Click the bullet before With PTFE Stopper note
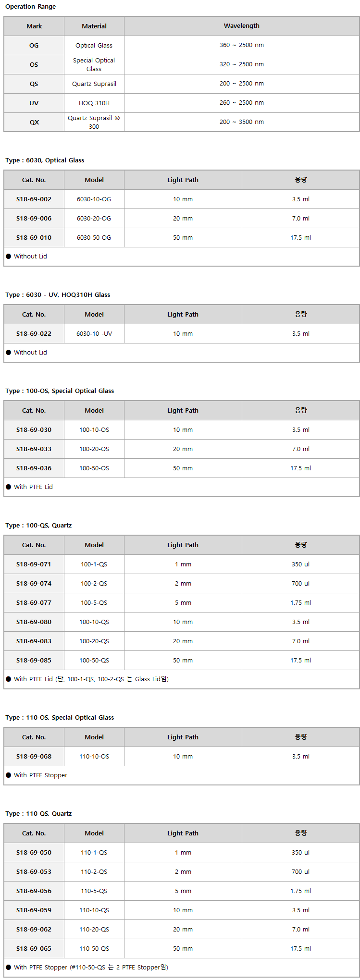Viewport: 360px width, 980px height. pos(9,775)
